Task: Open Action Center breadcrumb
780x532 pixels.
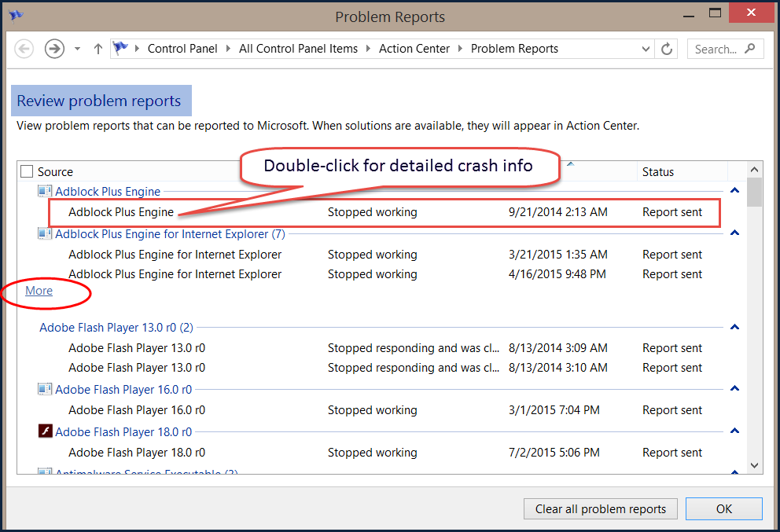Action: pos(414,49)
